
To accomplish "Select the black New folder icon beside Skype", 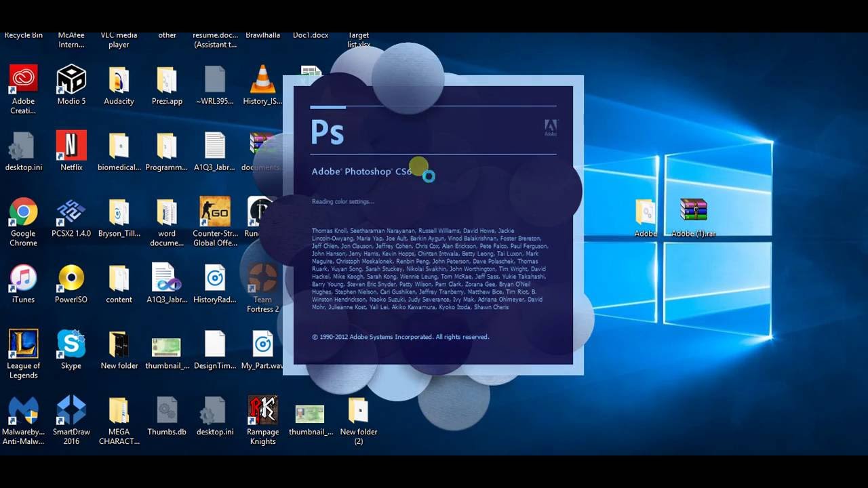I will point(119,344).
